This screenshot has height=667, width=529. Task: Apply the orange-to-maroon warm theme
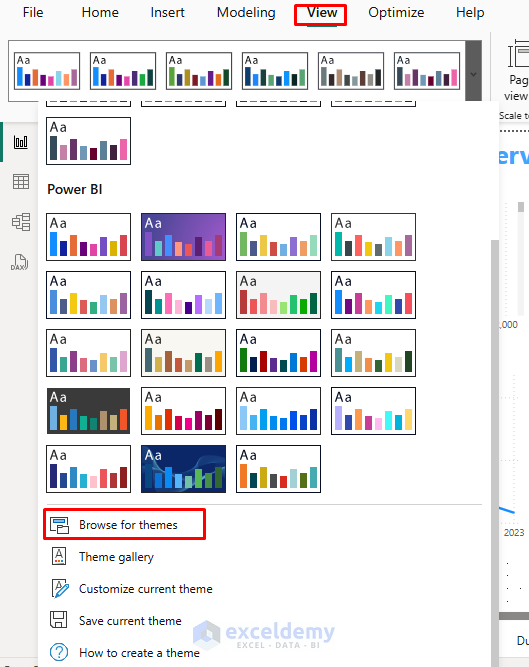[x=183, y=411]
